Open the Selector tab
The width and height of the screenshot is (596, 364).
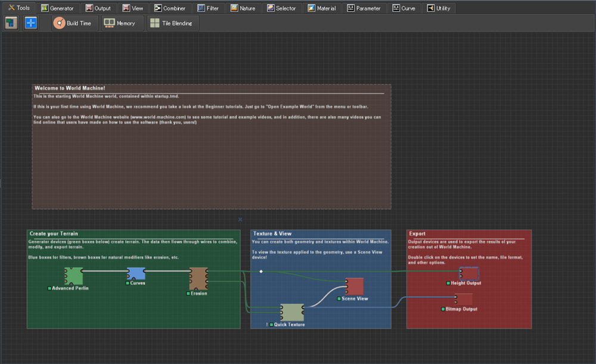point(281,8)
